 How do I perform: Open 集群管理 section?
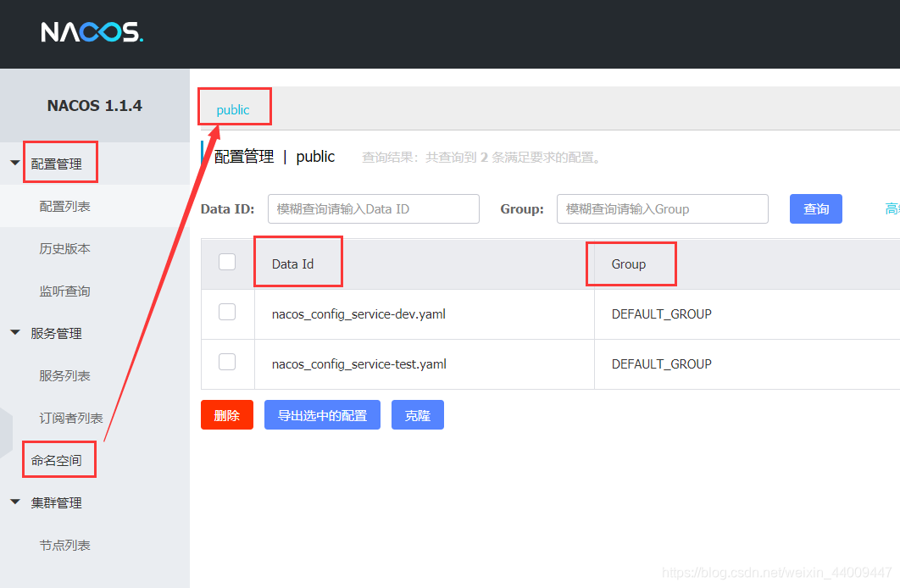56,503
